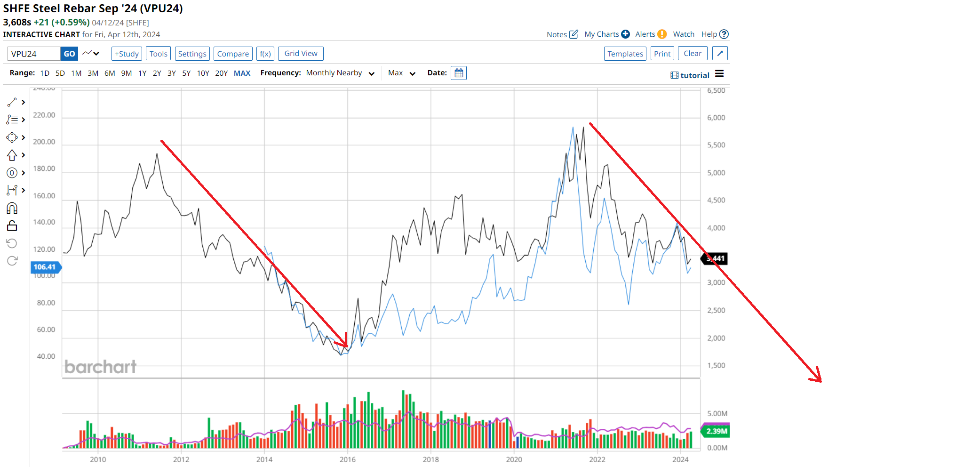This screenshot has width=980, height=474.
Task: Open the chart type line dropdown
Action: point(91,54)
